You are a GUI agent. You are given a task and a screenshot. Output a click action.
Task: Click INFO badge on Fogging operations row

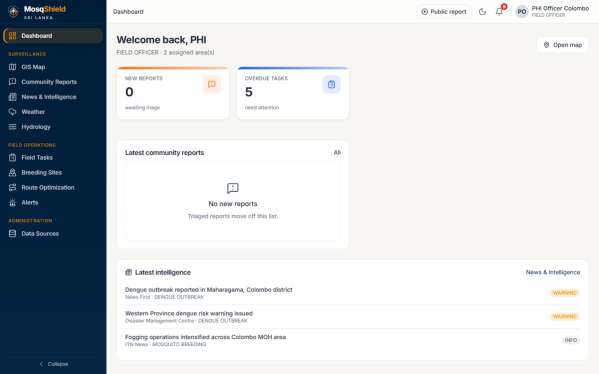coord(571,340)
